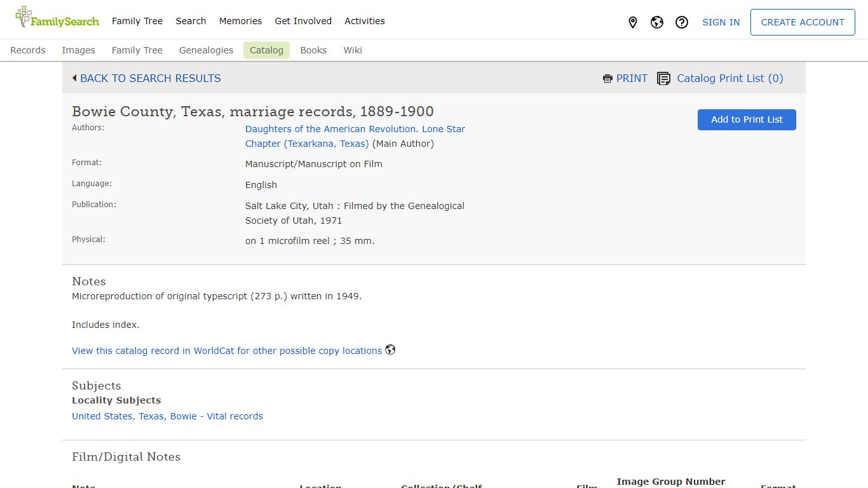Click the PRINT link
This screenshot has height=488, width=868.
(632, 78)
